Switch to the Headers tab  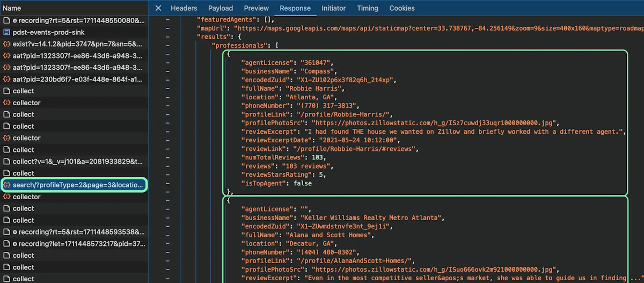(184, 8)
